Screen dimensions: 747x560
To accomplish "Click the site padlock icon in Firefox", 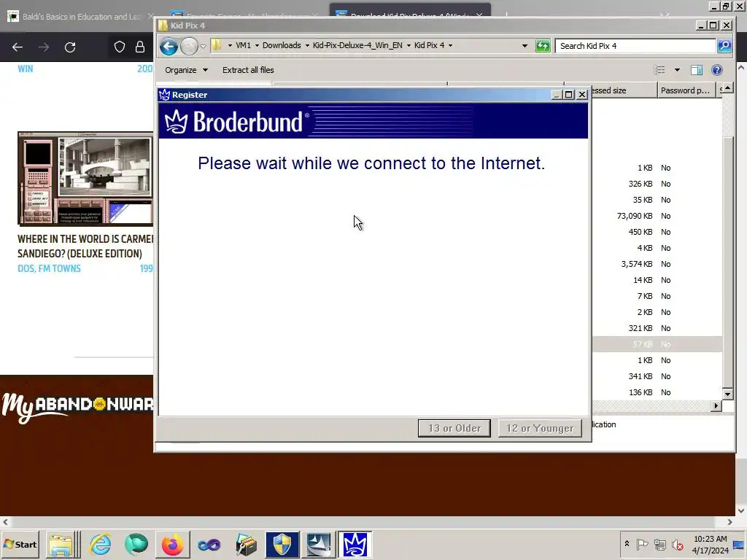I will click(x=140, y=47).
